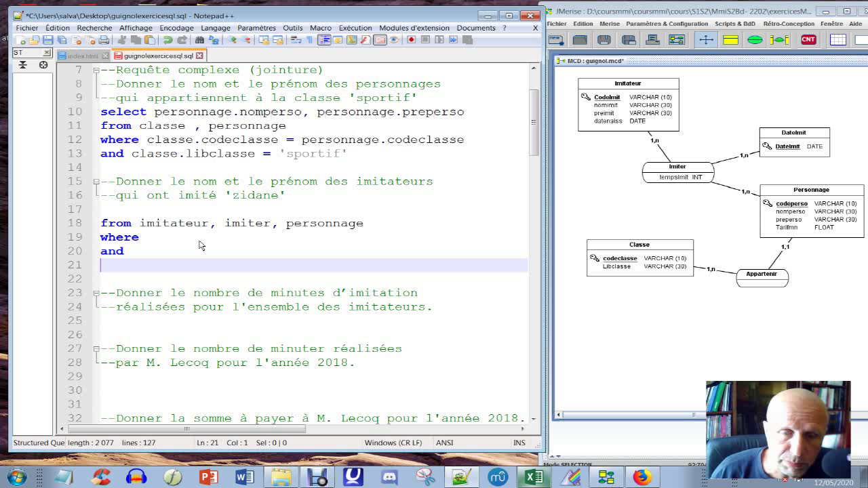Screen dimensions: 868x488
Task: Open the Exécution menu in Notepad++
Action: click(355, 28)
